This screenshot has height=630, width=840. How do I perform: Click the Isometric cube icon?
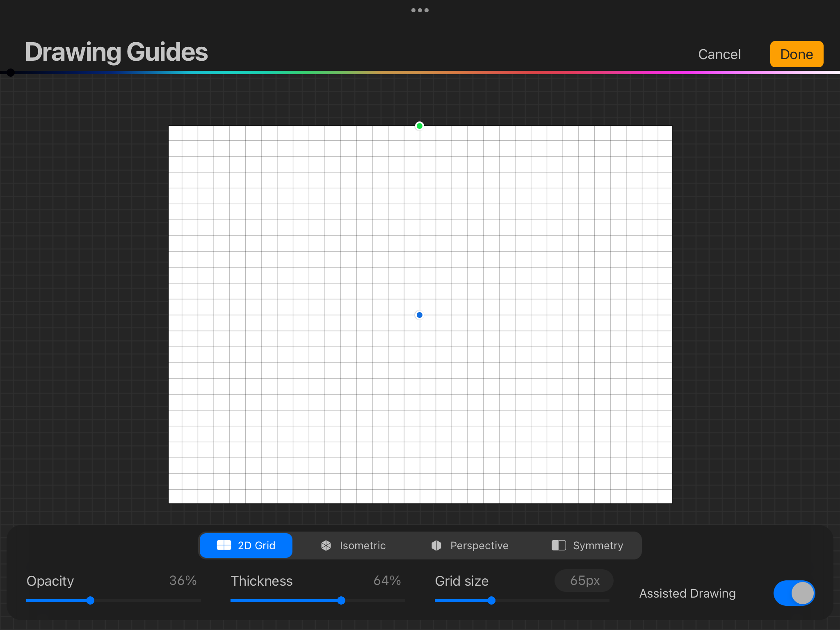click(x=326, y=545)
